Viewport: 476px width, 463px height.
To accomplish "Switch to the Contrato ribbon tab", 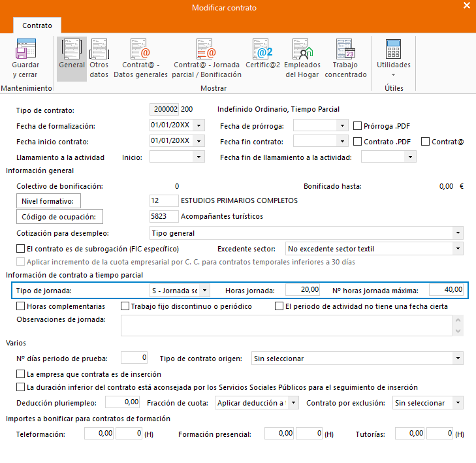I will click(x=37, y=25).
